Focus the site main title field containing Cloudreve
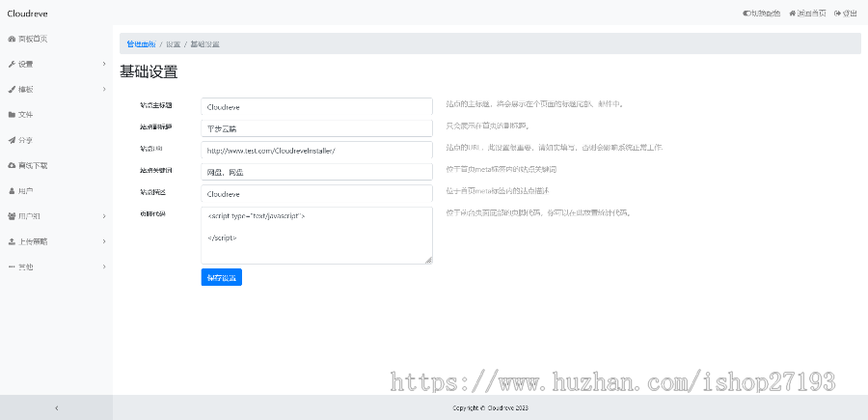This screenshot has width=868, height=420. [x=316, y=107]
